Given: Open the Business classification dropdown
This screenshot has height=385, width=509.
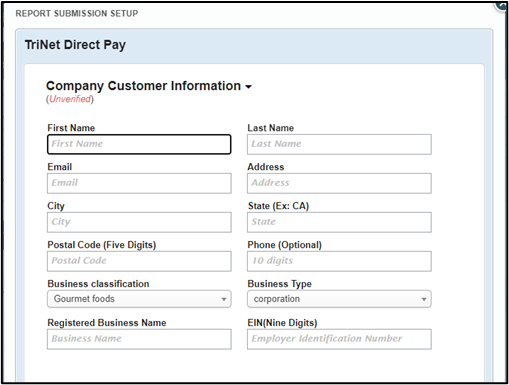Looking at the screenshot, I should point(139,299).
